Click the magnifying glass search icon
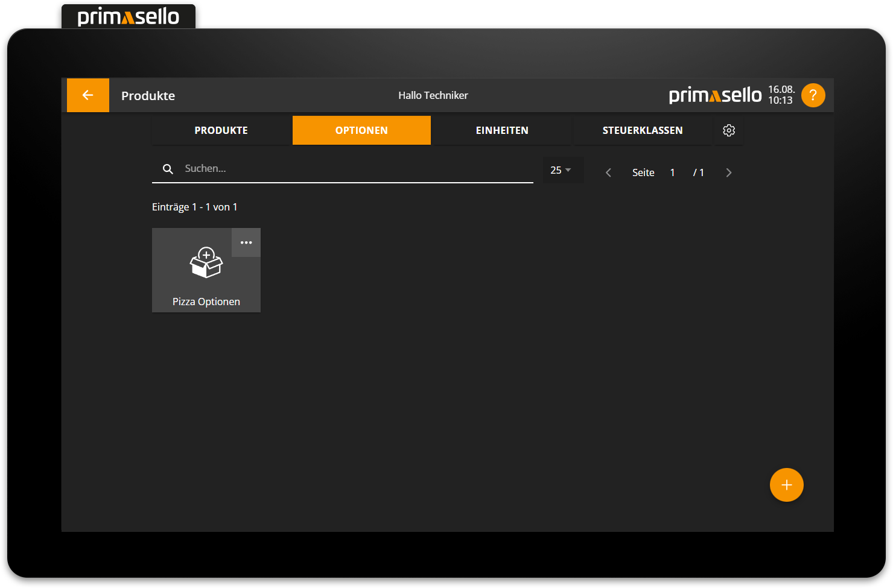 [168, 169]
